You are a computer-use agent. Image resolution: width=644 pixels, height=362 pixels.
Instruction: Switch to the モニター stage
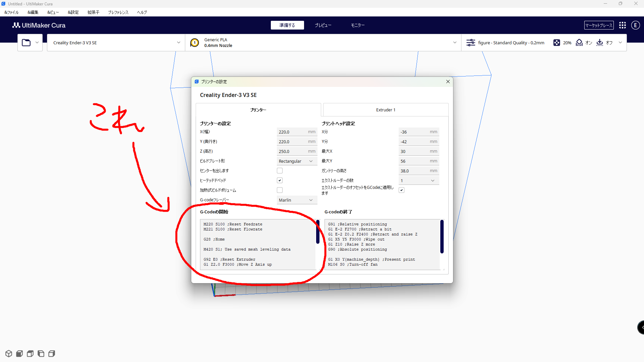pos(358,25)
